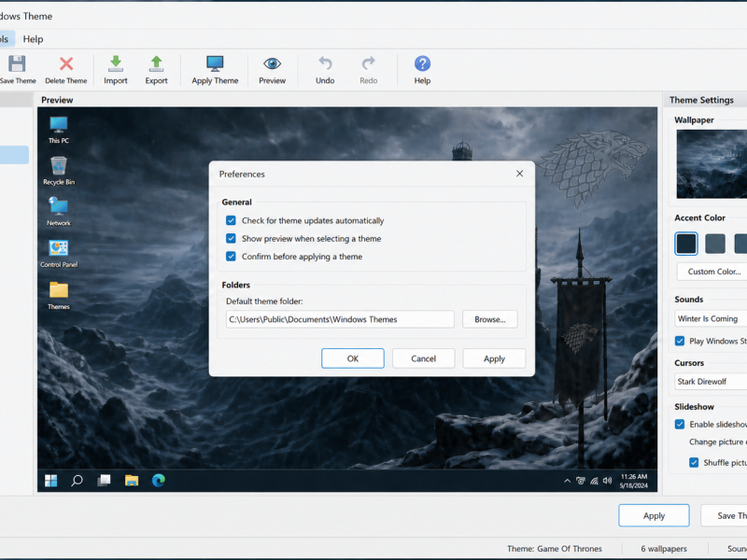Click Apply in the Preferences dialog
This screenshot has width=747, height=560.
pyautogui.click(x=494, y=358)
